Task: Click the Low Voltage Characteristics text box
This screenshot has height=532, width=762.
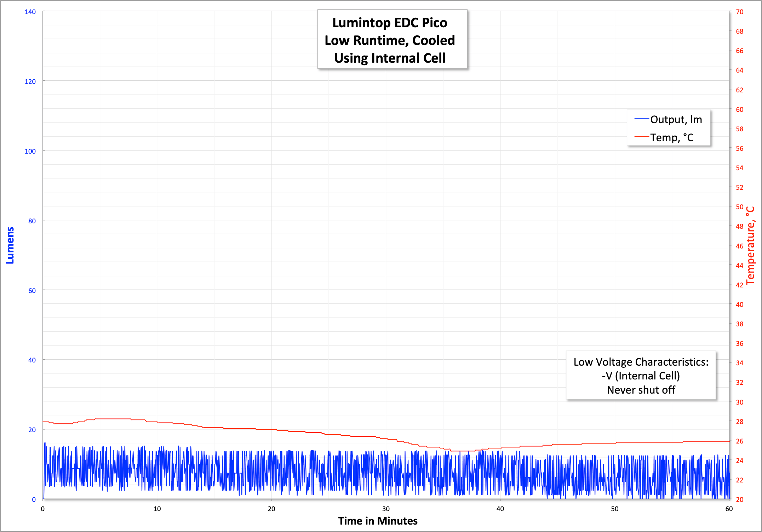Action: pos(641,362)
